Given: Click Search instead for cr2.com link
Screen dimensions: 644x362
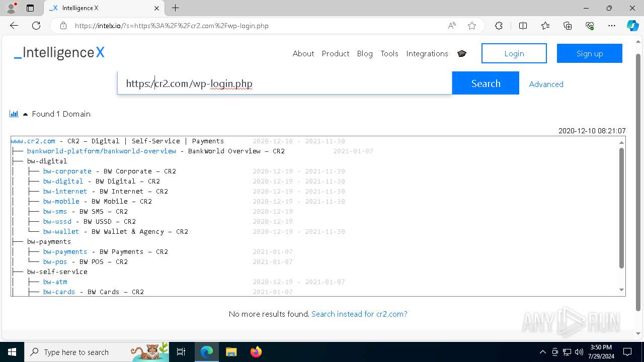Looking at the screenshot, I should (x=359, y=314).
